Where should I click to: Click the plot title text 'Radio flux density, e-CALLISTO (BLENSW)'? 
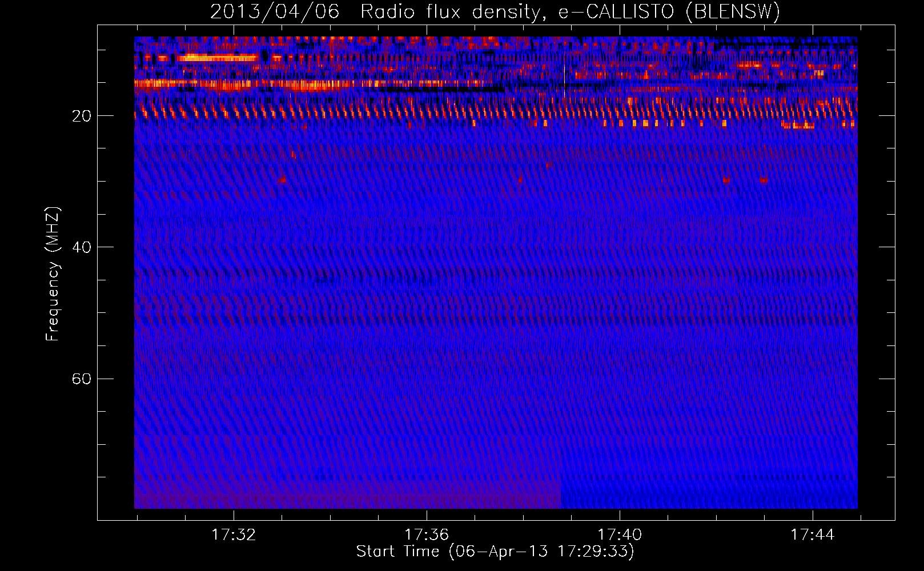[x=570, y=11]
